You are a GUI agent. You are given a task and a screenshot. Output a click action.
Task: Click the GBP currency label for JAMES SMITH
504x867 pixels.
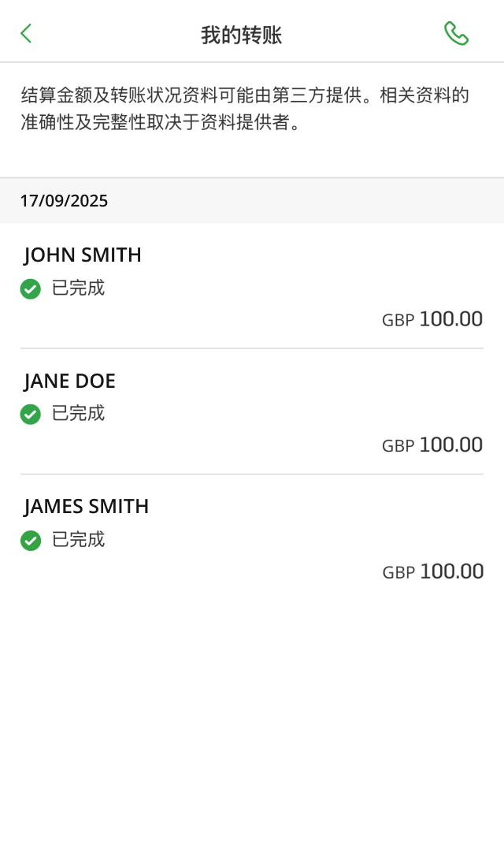[x=398, y=573]
